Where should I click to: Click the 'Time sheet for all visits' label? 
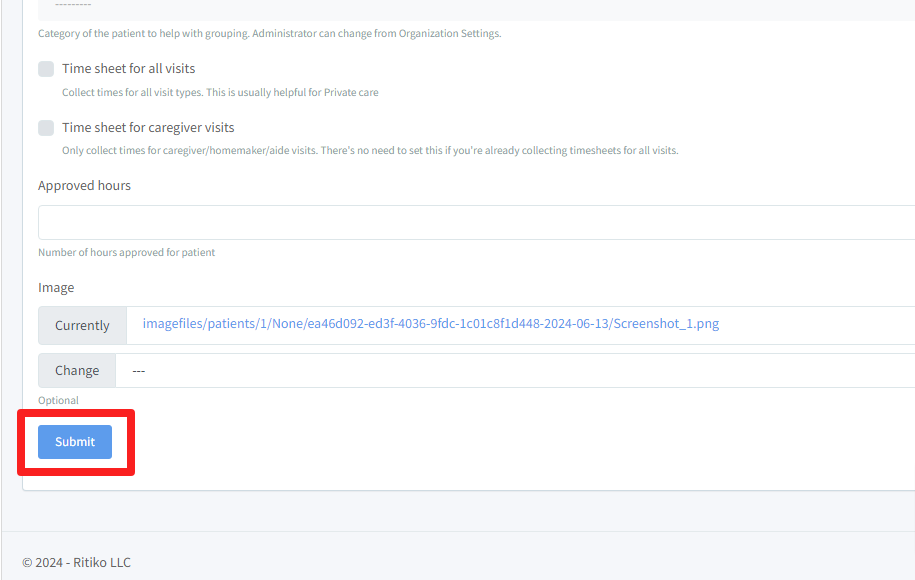pos(128,69)
